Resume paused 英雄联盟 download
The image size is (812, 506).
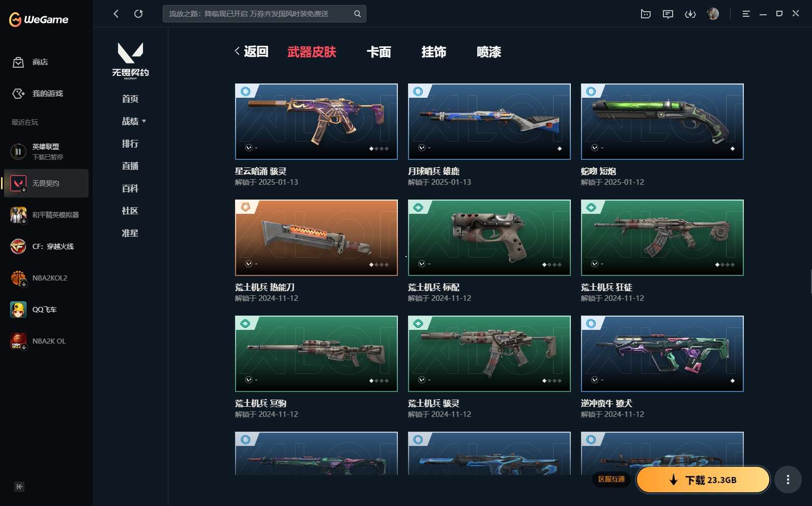pyautogui.click(x=18, y=151)
